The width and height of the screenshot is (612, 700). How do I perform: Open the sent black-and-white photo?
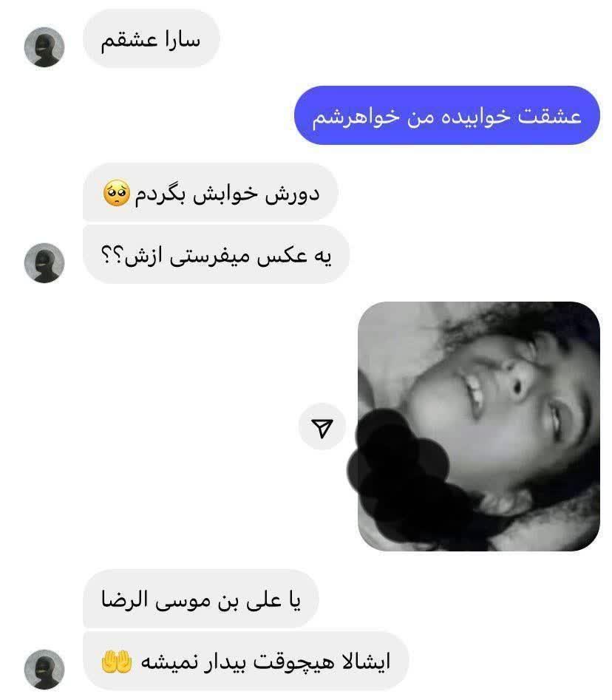point(478,427)
